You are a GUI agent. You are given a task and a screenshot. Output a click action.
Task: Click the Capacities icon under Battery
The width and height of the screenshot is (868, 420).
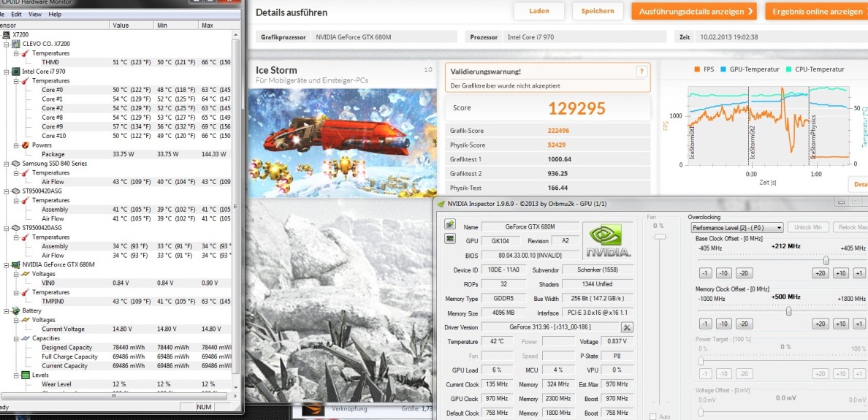pyautogui.click(x=26, y=338)
